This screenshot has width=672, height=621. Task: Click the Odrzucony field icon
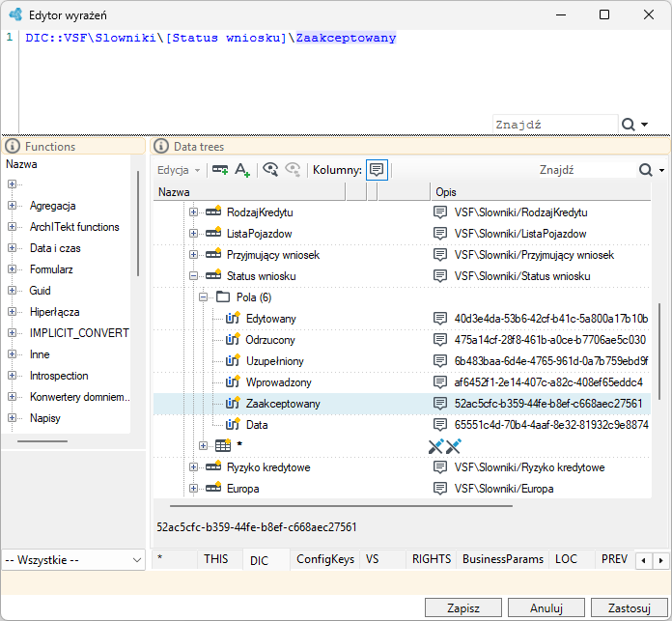tap(233, 339)
